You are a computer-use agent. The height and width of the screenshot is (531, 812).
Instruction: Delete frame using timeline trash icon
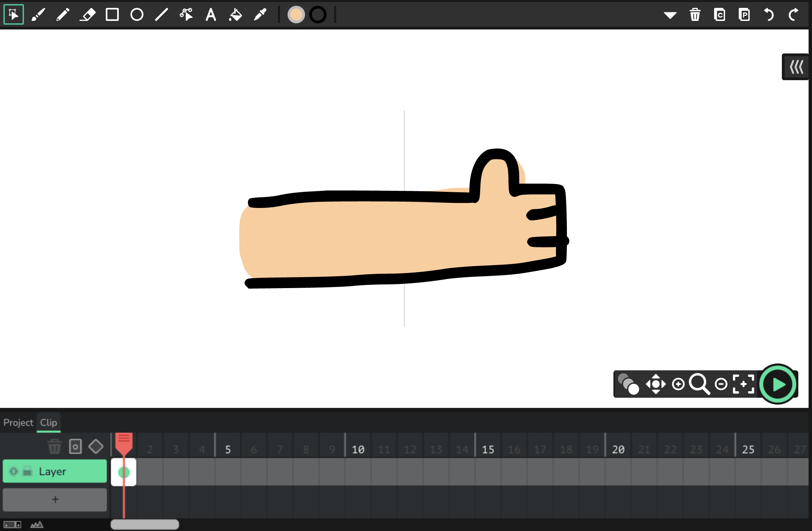[54, 446]
